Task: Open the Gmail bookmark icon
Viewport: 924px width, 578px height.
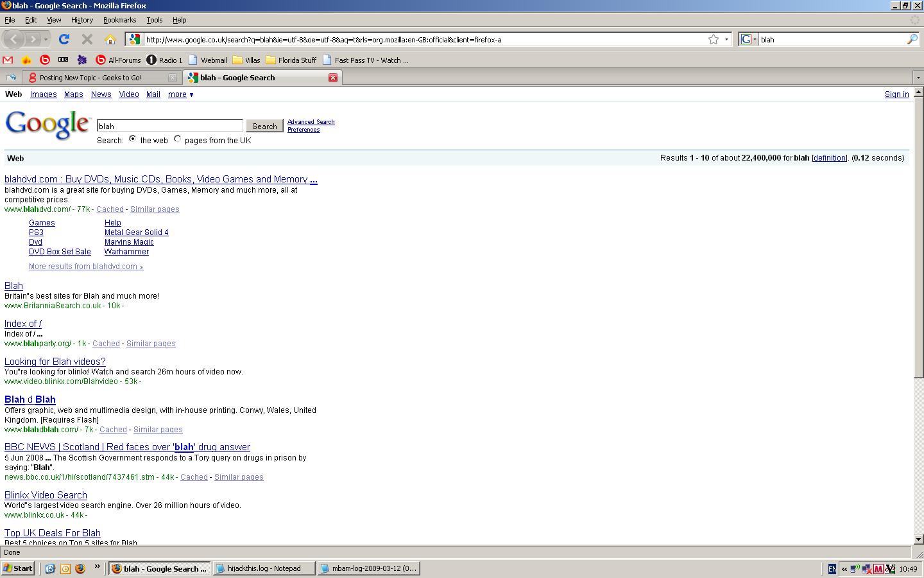Action: click(8, 60)
